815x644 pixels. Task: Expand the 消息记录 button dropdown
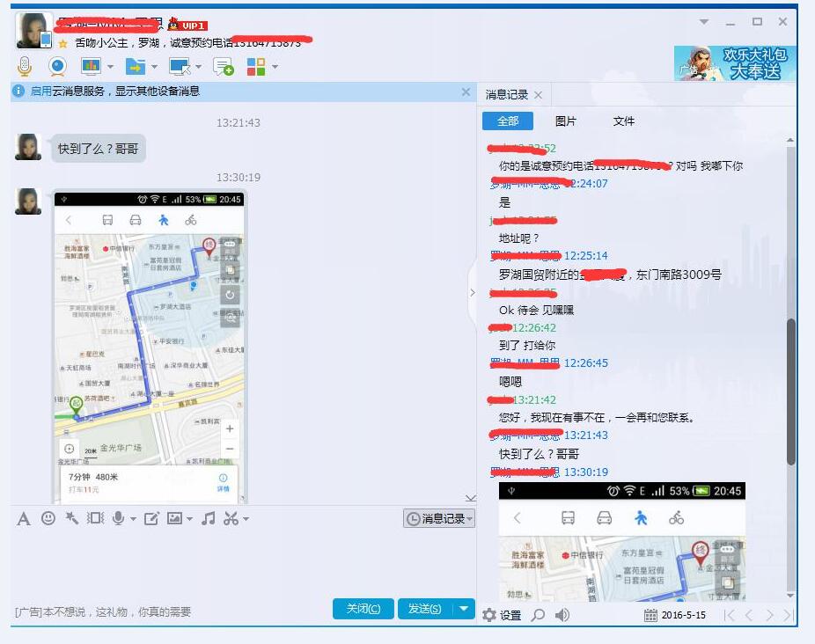pyautogui.click(x=469, y=518)
